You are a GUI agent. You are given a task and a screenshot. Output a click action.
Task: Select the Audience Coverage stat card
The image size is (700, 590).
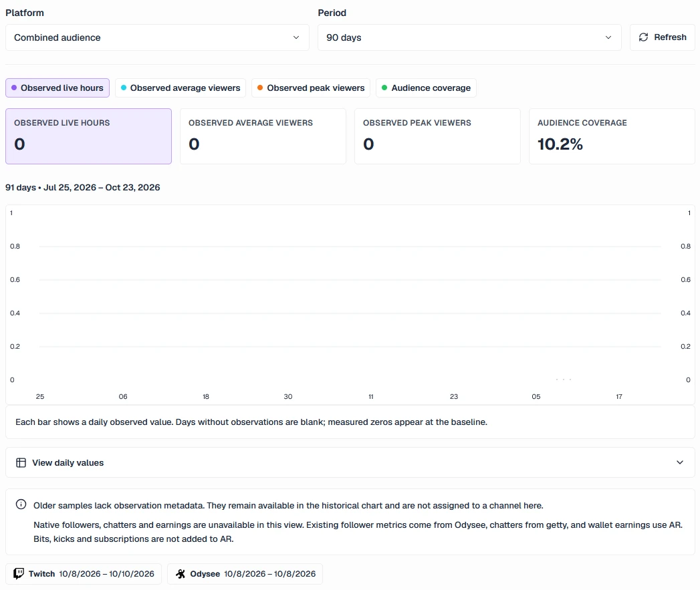tap(612, 136)
